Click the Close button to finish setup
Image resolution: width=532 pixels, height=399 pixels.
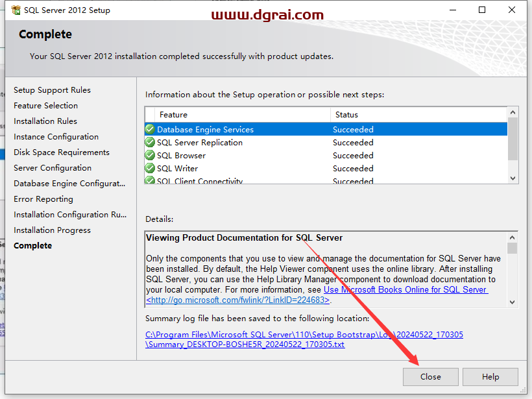(x=431, y=376)
